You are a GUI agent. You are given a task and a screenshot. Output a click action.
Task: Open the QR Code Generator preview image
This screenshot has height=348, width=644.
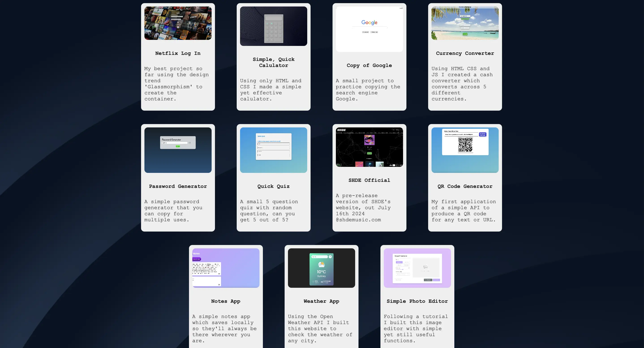(465, 150)
